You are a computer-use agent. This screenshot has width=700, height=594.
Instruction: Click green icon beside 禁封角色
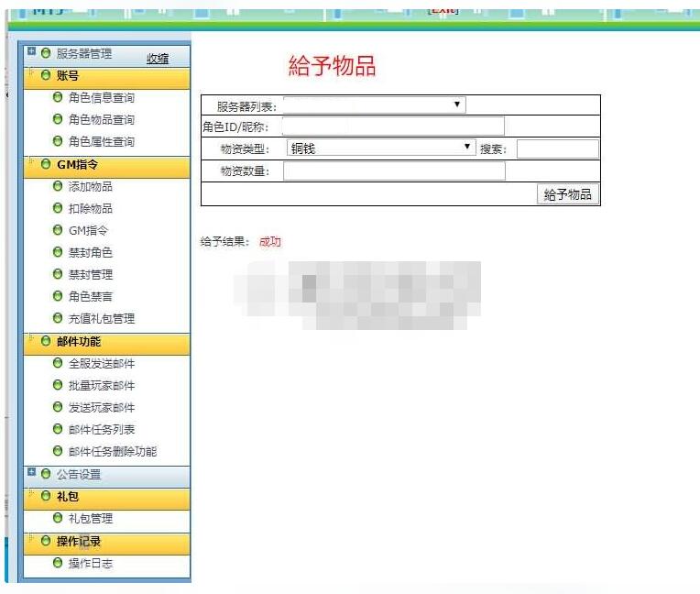point(58,252)
